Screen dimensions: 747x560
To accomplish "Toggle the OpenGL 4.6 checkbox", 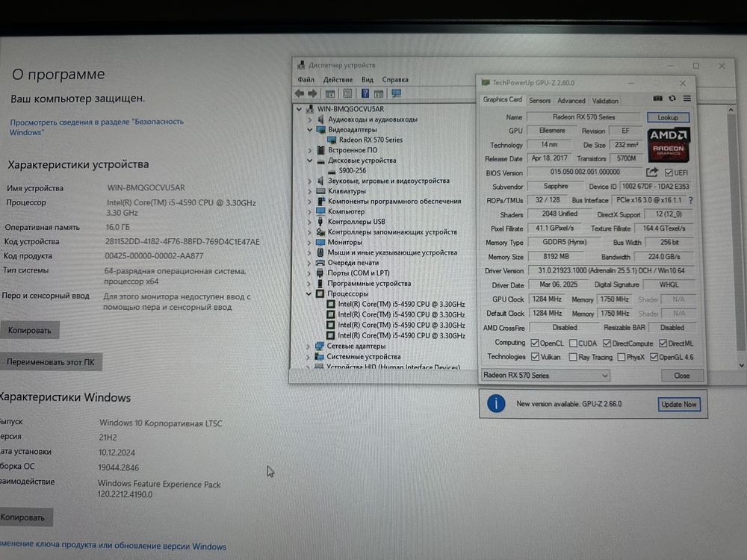I will pos(654,357).
